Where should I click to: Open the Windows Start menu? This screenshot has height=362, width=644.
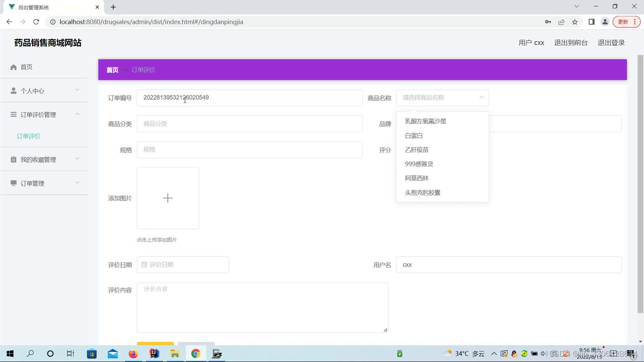(10, 354)
